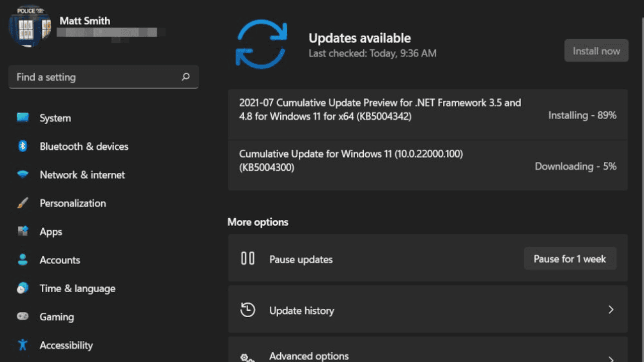Click the Updates available heading
The image size is (644, 362).
[x=360, y=38]
